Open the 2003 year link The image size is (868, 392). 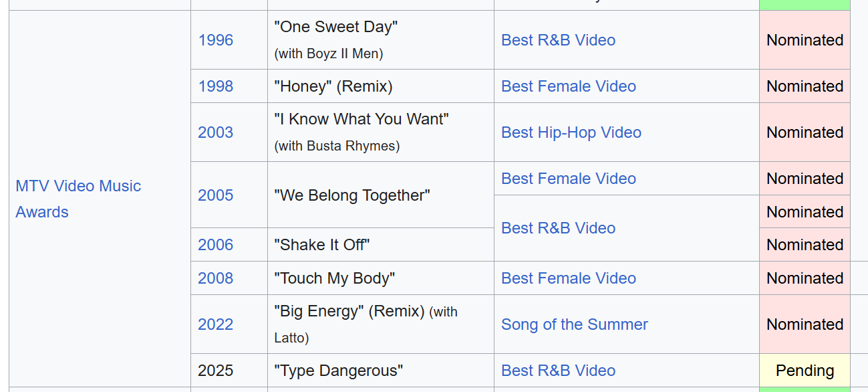click(x=216, y=132)
